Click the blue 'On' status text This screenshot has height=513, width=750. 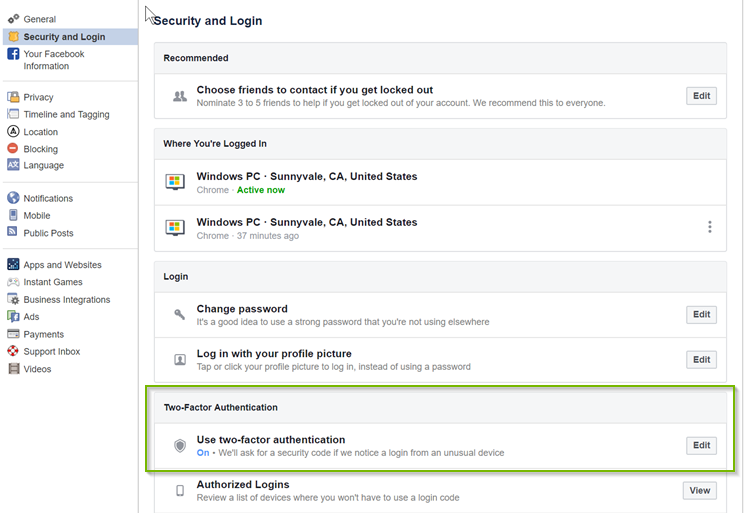coord(203,453)
